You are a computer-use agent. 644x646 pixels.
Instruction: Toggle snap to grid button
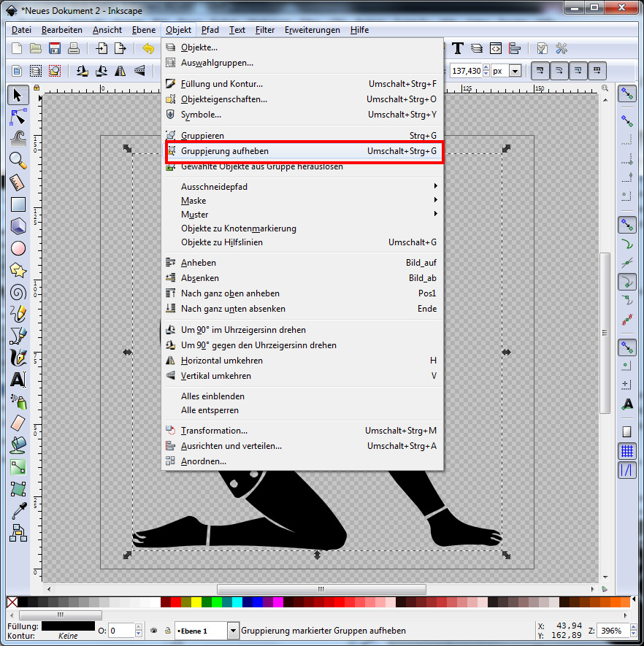[x=626, y=451]
